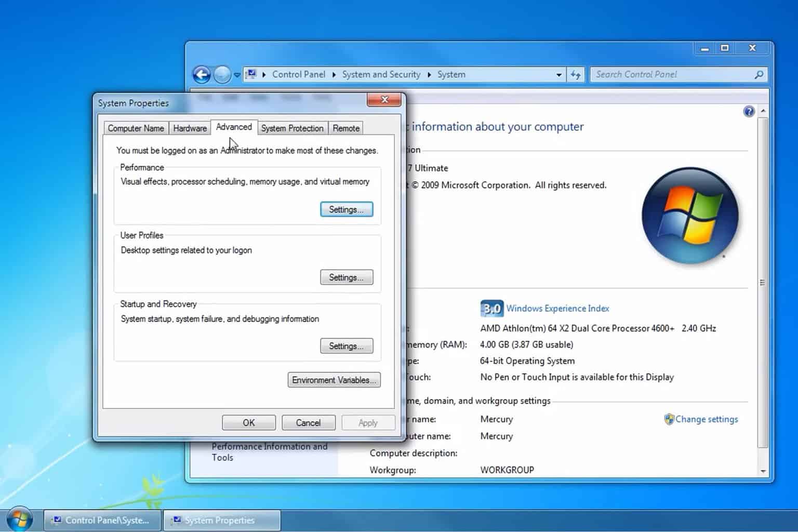Click the '64-bit Operating System' text
Screen dimensions: 798x532
(x=527, y=361)
